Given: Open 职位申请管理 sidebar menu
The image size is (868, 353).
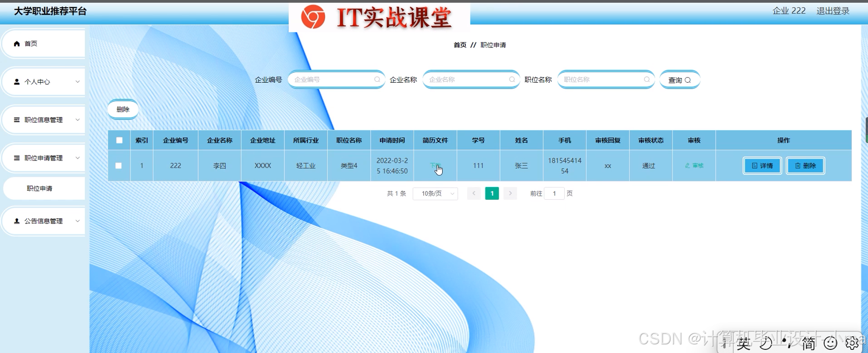Looking at the screenshot, I should (x=43, y=158).
